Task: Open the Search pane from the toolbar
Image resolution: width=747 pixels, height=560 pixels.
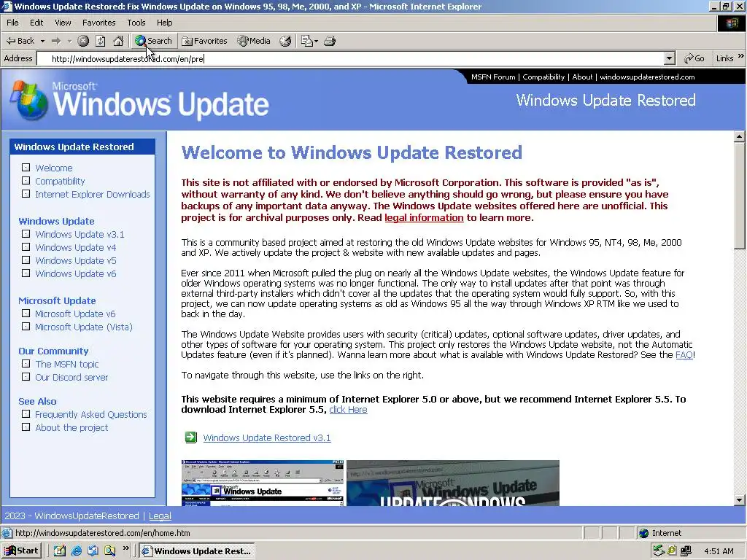Action: (x=153, y=41)
